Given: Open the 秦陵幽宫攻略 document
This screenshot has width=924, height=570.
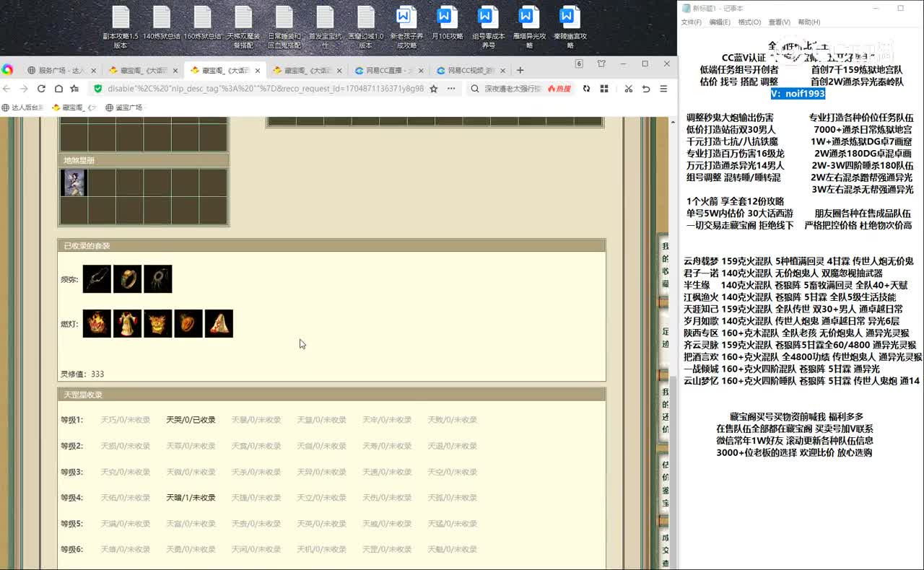Looking at the screenshot, I should click(570, 27).
